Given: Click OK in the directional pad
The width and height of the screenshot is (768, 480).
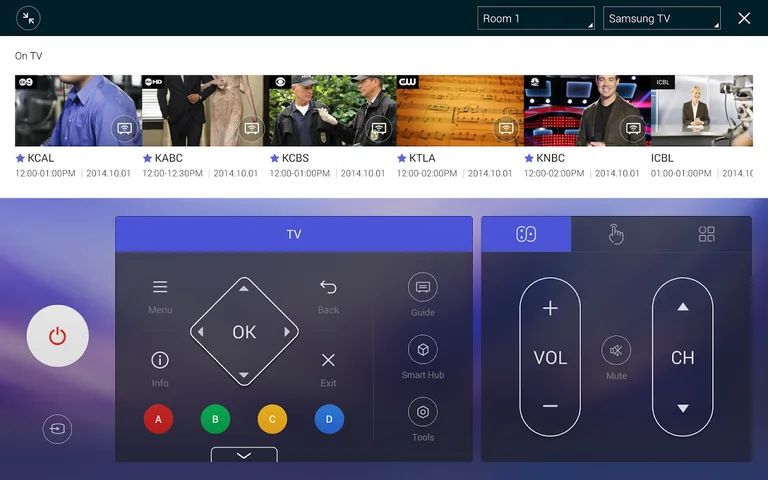Looking at the screenshot, I should pyautogui.click(x=244, y=332).
